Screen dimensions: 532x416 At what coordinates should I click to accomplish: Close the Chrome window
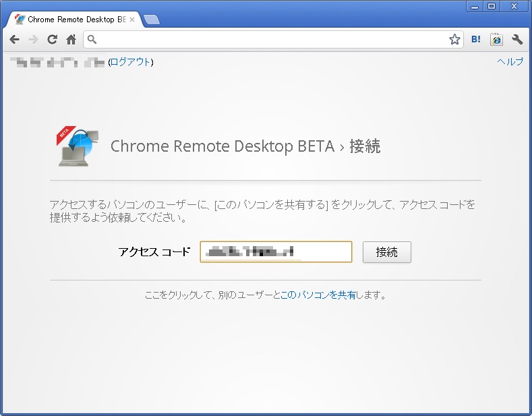[514, 7]
